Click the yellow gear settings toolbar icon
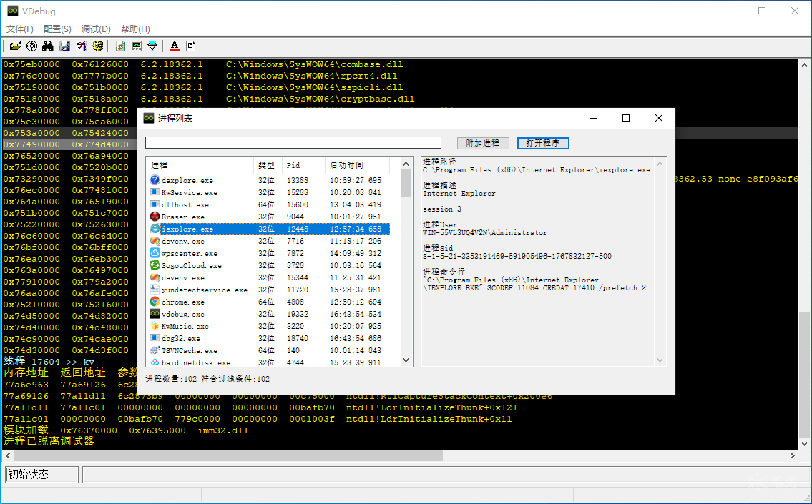Screen dimensions: 812x504 pyautogui.click(x=98, y=46)
